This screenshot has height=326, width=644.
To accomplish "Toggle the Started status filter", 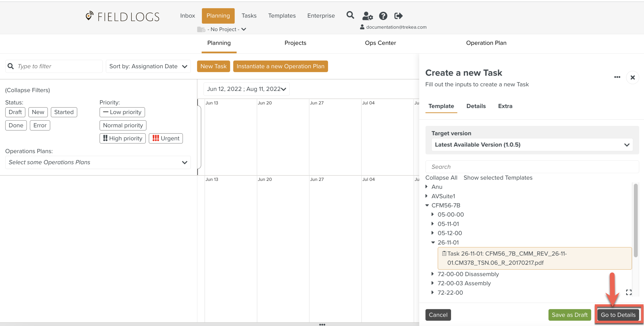I will click(64, 112).
